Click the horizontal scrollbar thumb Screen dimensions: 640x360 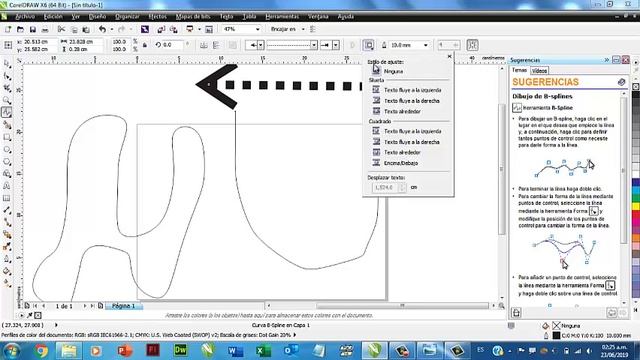pos(402,305)
